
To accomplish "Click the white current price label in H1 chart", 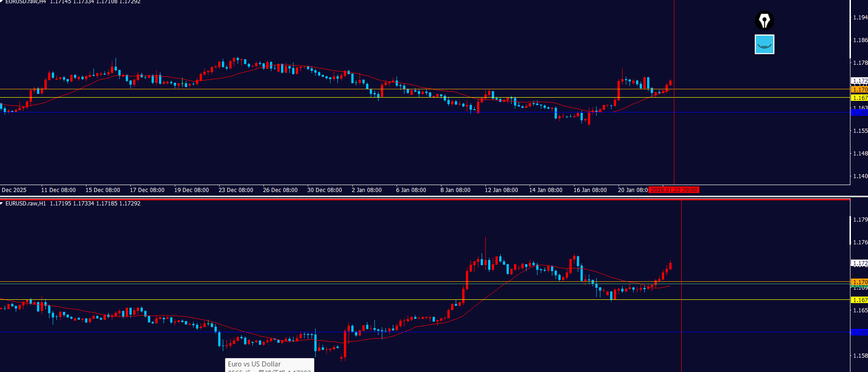I will pos(859,263).
